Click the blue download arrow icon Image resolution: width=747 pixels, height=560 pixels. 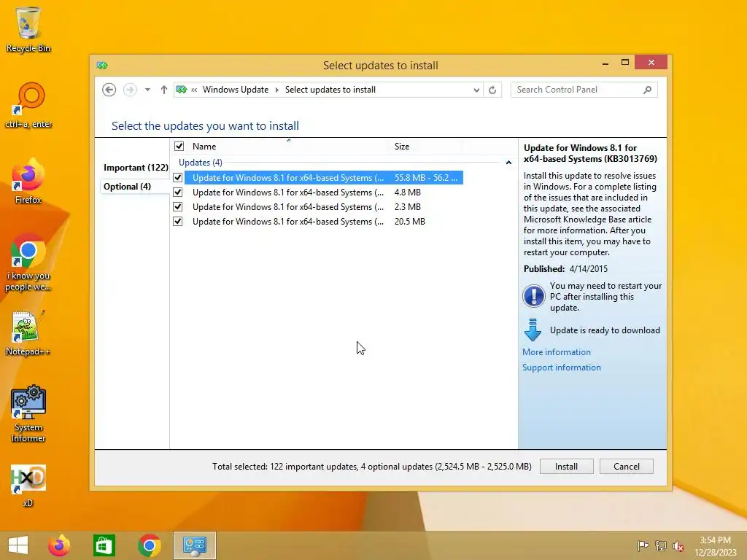pos(533,330)
